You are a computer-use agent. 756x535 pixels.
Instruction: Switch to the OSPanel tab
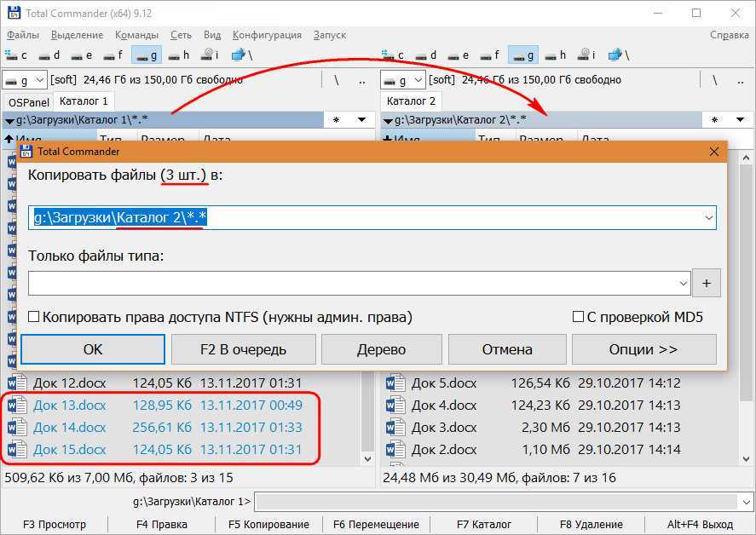point(28,102)
